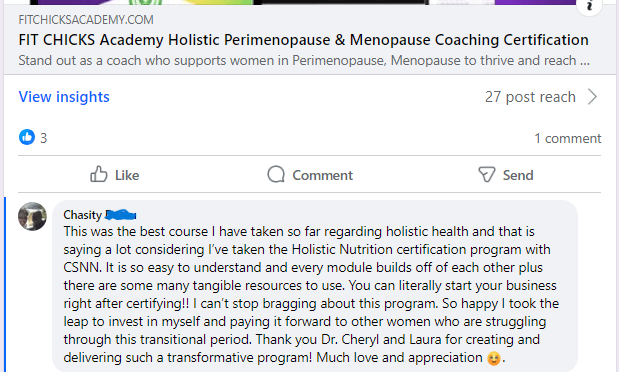Click the speech bubble Comment icon

pos(276,174)
